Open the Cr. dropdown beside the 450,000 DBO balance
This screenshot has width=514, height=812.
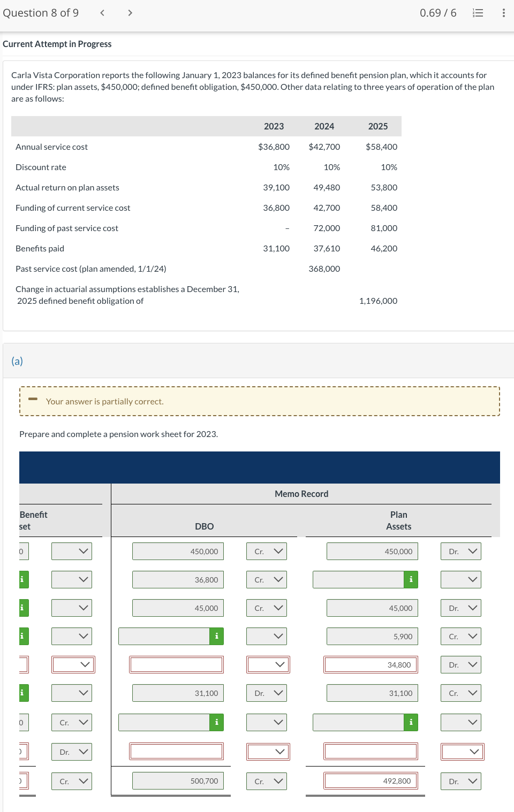tap(266, 551)
